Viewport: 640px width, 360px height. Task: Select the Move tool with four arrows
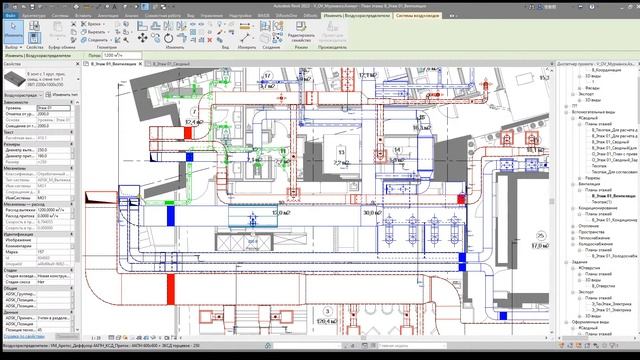pos(142,38)
